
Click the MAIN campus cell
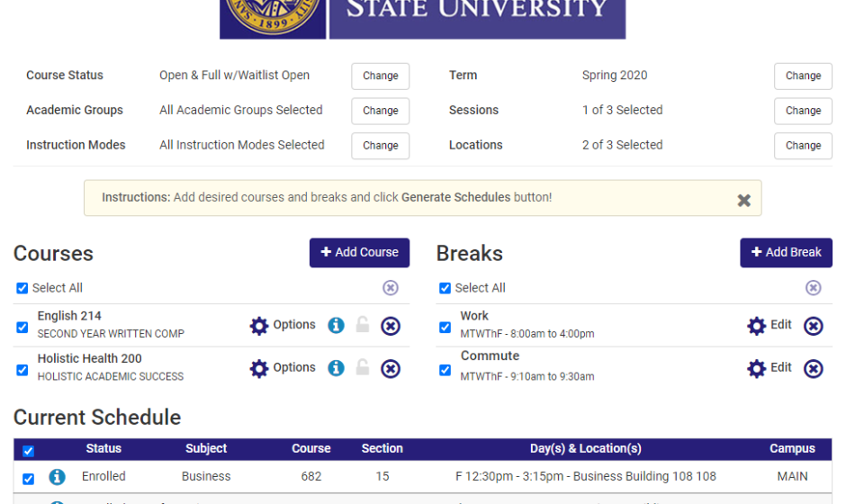point(792,476)
